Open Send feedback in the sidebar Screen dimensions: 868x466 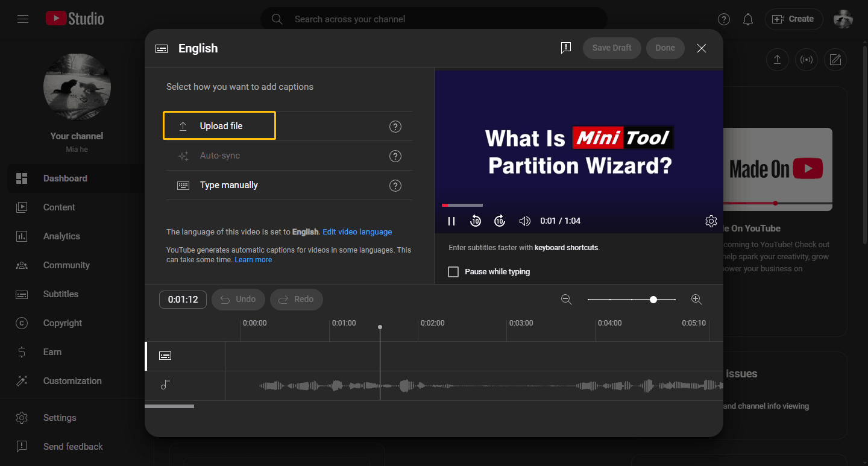pos(76,447)
